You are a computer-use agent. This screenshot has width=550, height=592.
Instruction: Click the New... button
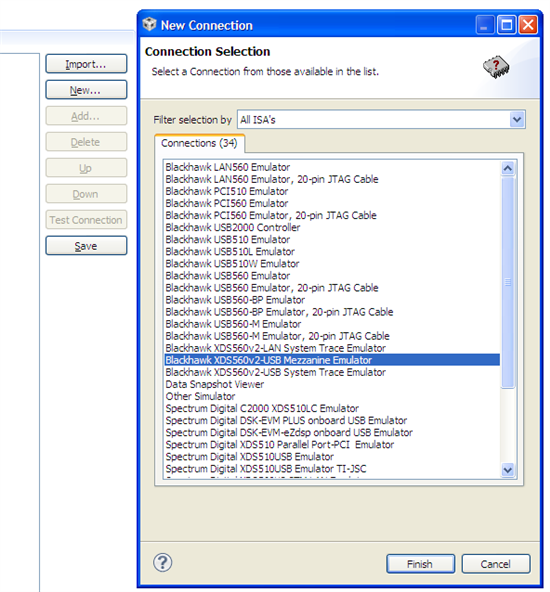coord(86,90)
